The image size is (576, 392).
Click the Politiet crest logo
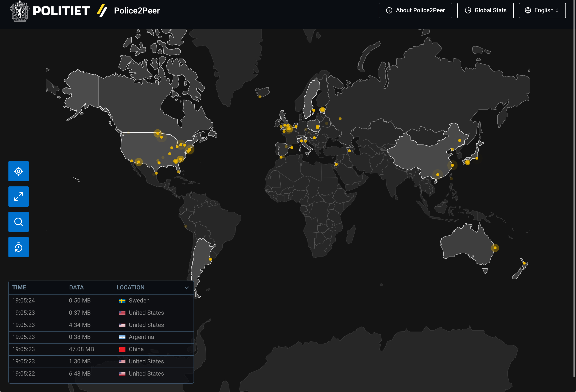tap(20, 11)
